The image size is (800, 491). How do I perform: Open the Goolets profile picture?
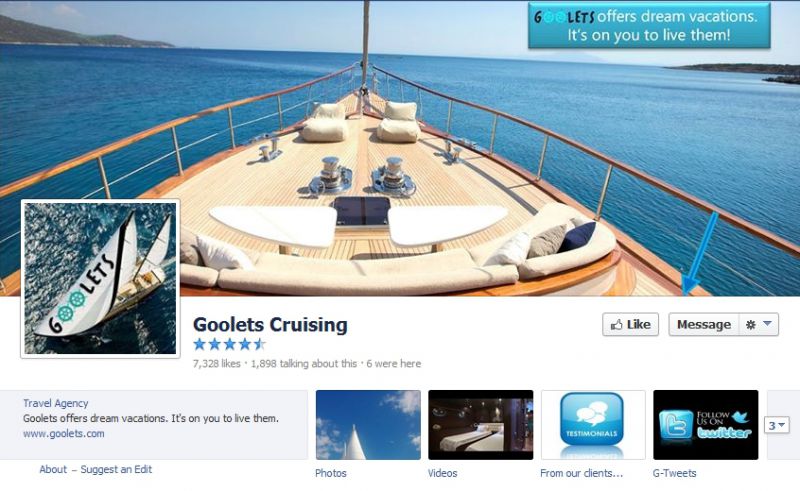click(100, 278)
